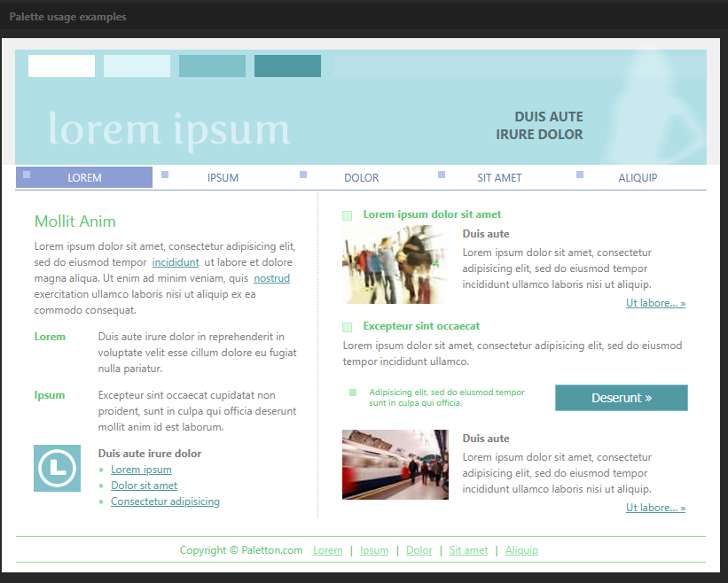Image resolution: width=728 pixels, height=583 pixels.
Task: Open the 'Consectetur adipisicing' list link
Action: tap(165, 501)
